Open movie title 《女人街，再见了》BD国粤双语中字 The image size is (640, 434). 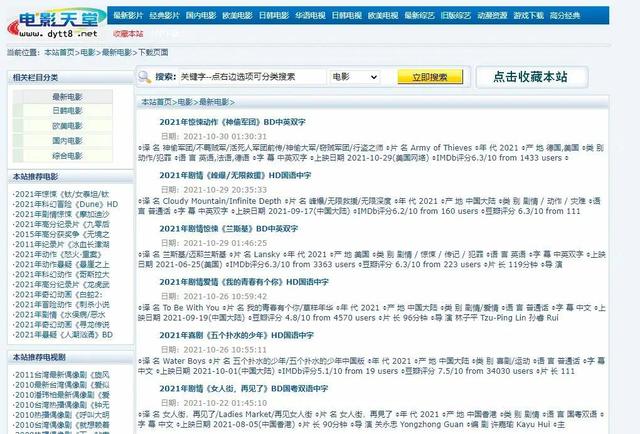[x=244, y=389]
